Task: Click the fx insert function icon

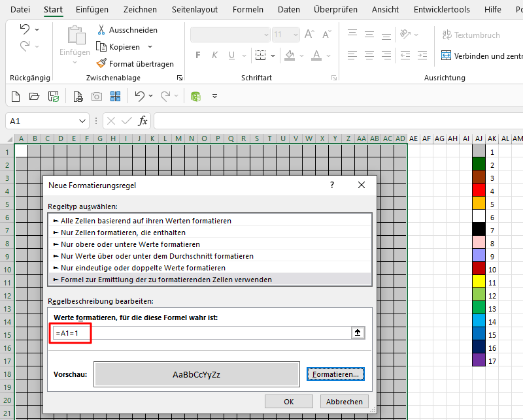Action: (142, 121)
